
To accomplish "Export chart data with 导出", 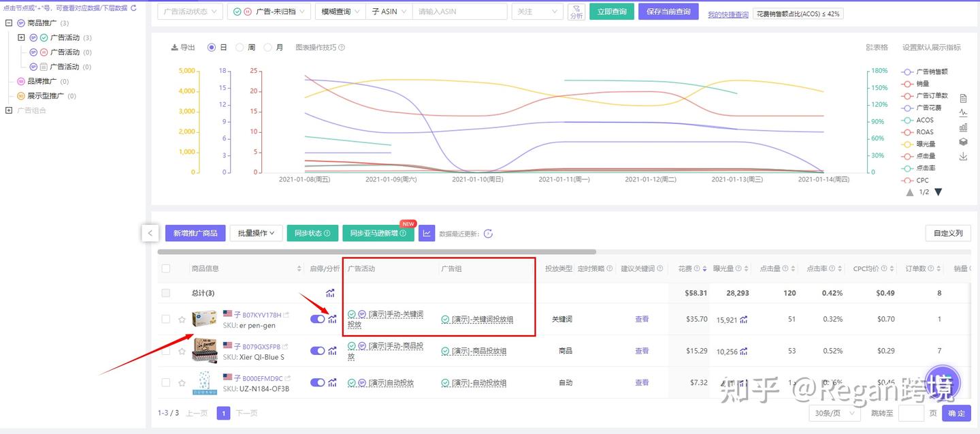I will tap(183, 48).
